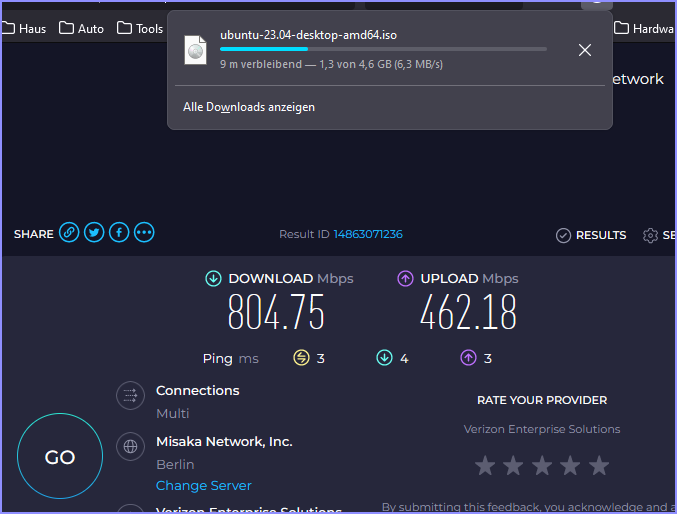
Task: Click the globe server icon
Action: click(x=130, y=446)
